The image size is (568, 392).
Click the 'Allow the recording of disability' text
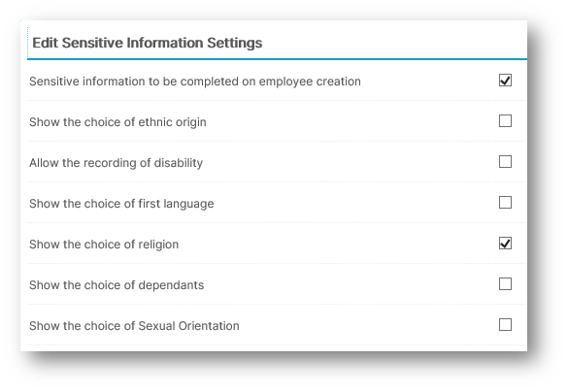pyautogui.click(x=116, y=163)
